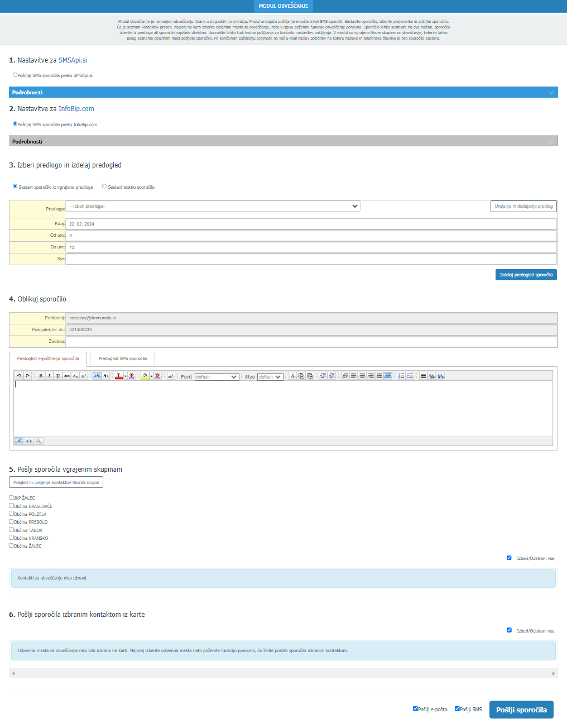Open the 'Izberi predlogo' template dropdown

click(x=213, y=206)
